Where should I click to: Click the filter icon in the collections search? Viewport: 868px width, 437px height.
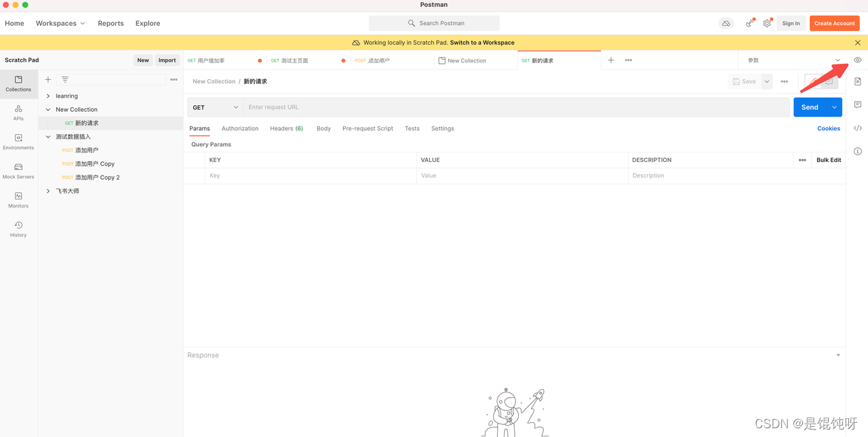(x=65, y=80)
